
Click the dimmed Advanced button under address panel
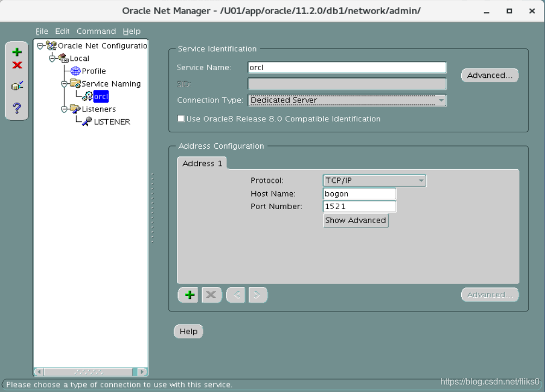point(489,295)
